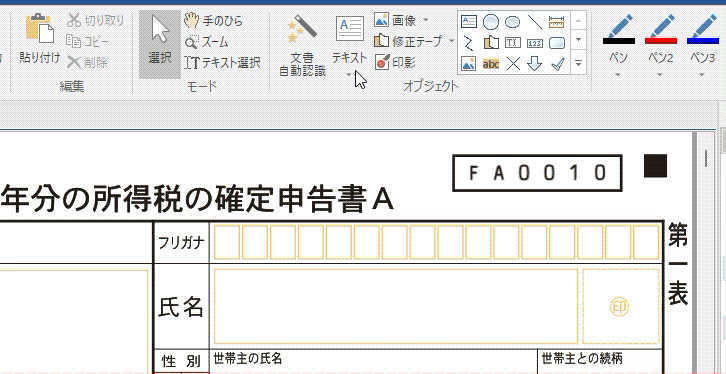Pick the TI text field icon in gallery
The image size is (726, 374).
pos(512,43)
